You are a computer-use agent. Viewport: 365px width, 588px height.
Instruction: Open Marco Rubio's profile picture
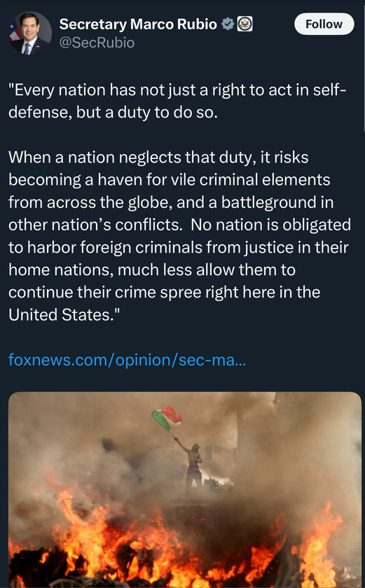tap(30, 33)
